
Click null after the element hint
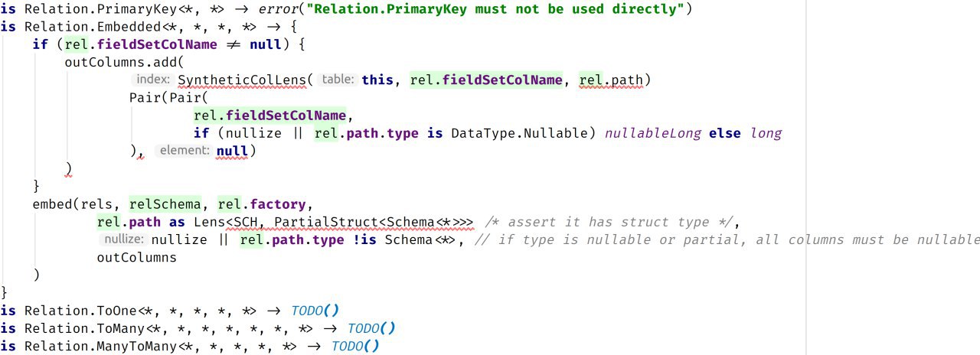(233, 151)
